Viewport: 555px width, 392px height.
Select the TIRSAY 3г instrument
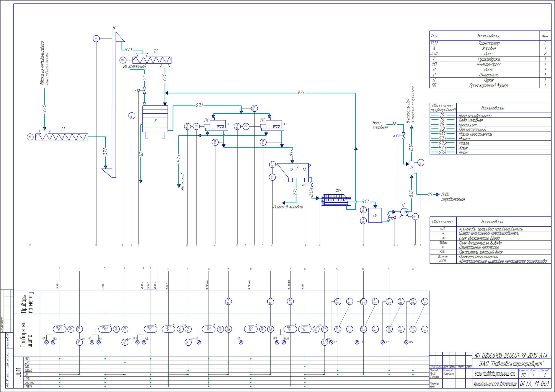click(151, 329)
